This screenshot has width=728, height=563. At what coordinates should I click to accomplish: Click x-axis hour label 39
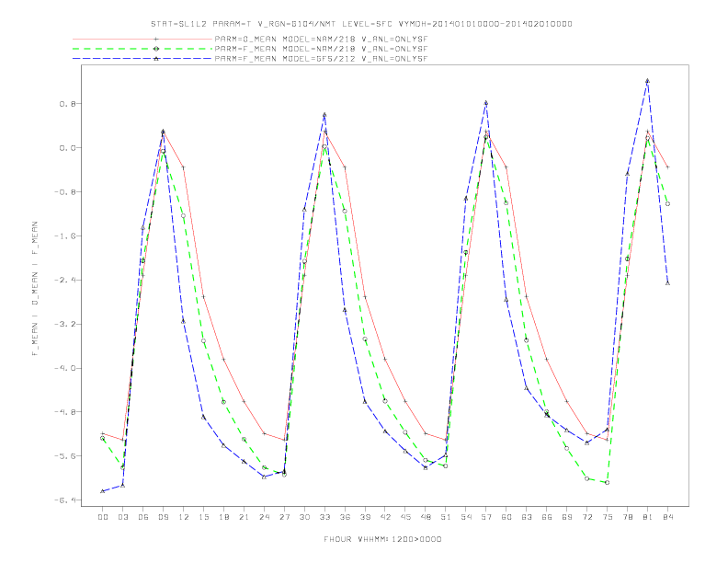click(365, 517)
